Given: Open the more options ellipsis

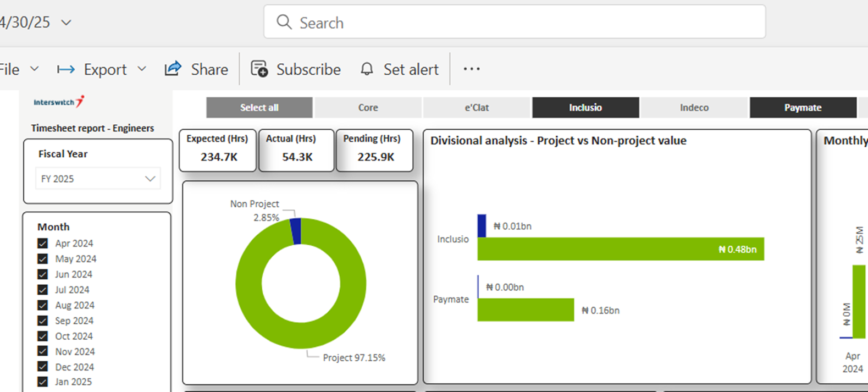Looking at the screenshot, I should click(x=471, y=69).
